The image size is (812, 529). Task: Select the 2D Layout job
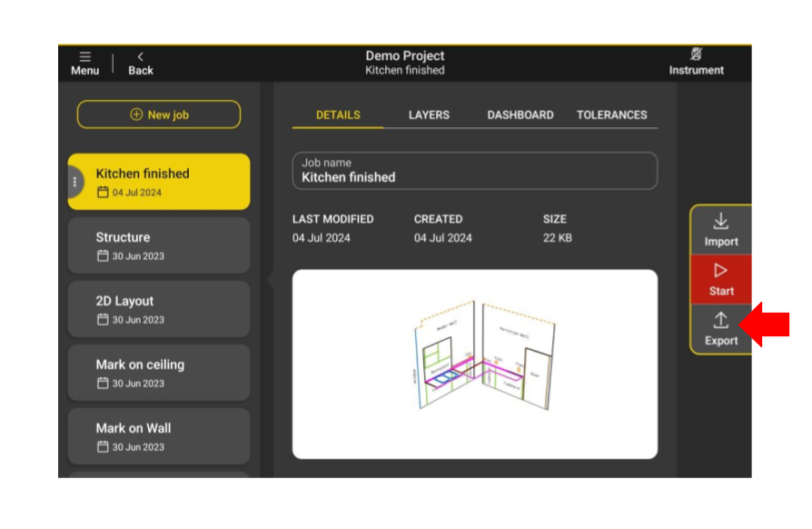point(159,309)
